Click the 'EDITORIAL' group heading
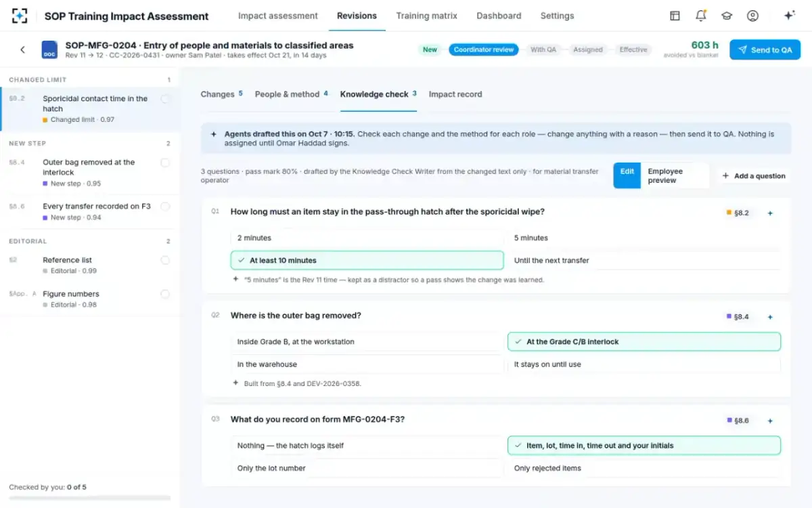Image resolution: width=812 pixels, height=508 pixels. pos(28,241)
